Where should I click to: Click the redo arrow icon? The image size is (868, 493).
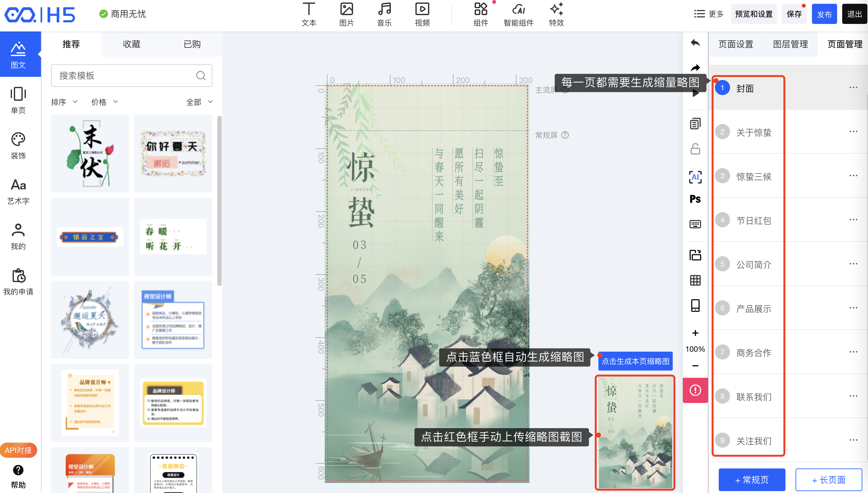pos(695,68)
